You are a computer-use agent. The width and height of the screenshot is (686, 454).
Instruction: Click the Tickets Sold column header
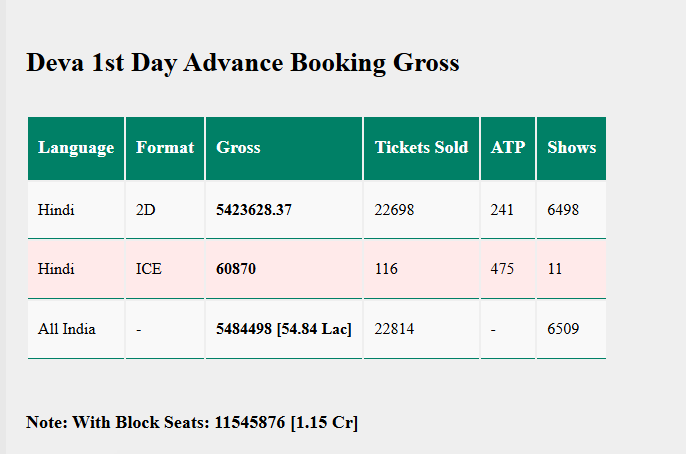coord(421,148)
